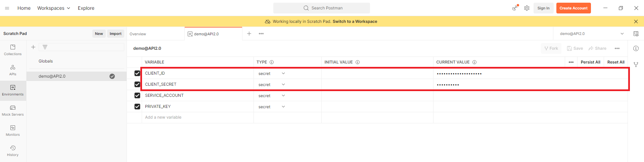
Task: Open the environment quick look icon
Action: 636,34
